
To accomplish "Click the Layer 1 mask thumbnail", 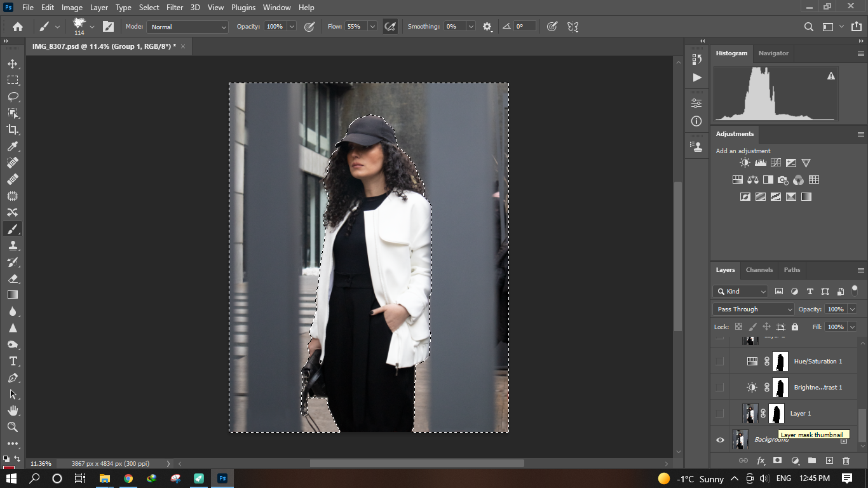I will 776,414.
